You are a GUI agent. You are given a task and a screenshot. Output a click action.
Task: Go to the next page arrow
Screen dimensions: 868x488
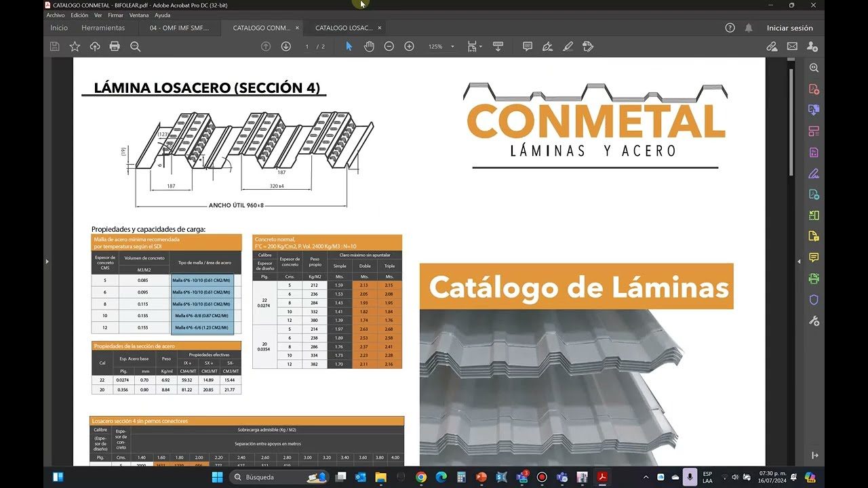285,46
